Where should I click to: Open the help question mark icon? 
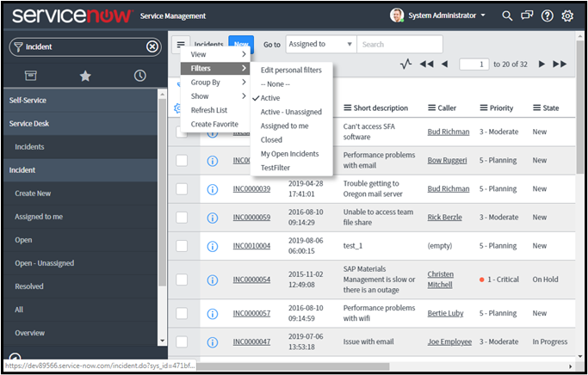click(547, 15)
